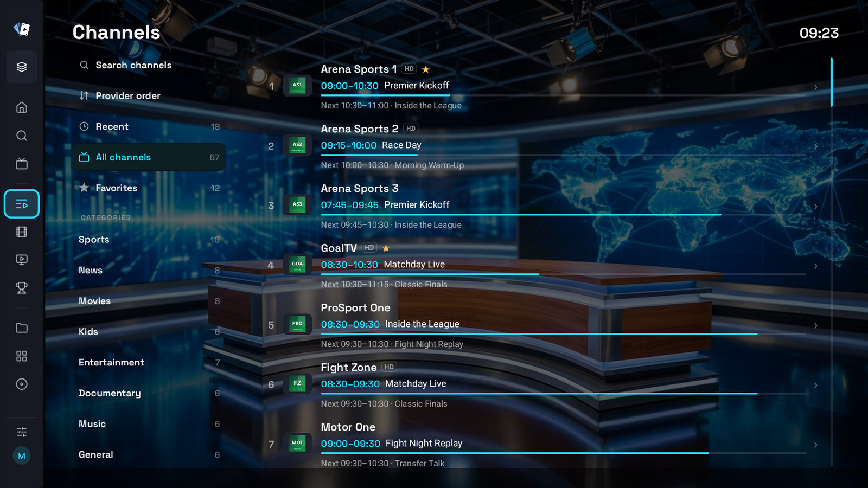
Task: Open the News category
Action: click(149, 270)
